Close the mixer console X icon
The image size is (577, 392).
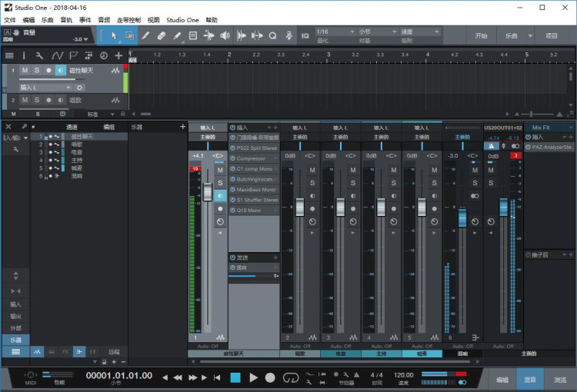(x=8, y=127)
